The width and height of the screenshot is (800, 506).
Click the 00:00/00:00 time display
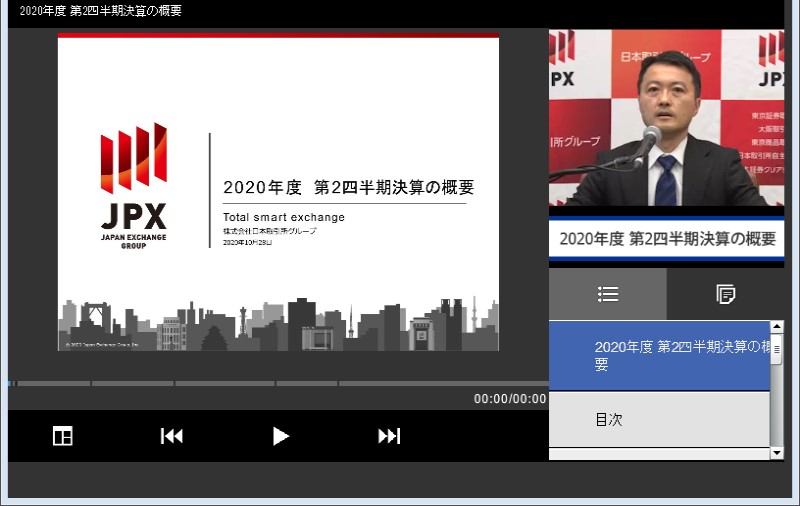510,399
